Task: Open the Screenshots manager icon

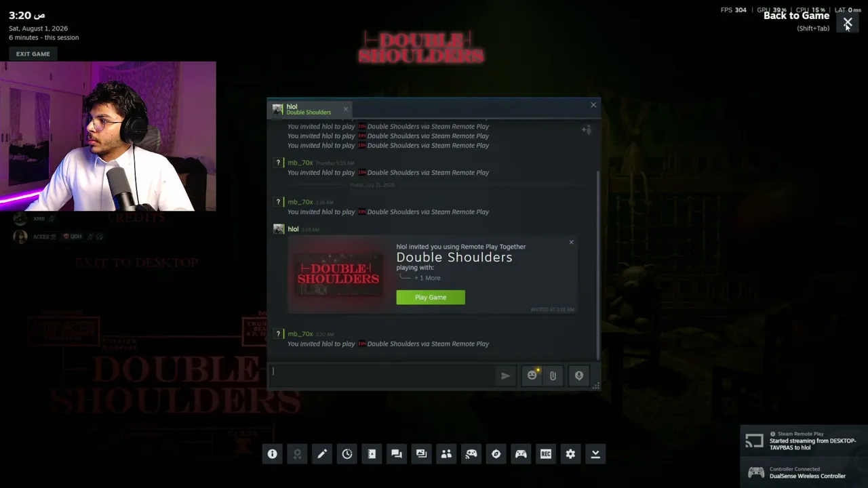Action: coord(421,454)
